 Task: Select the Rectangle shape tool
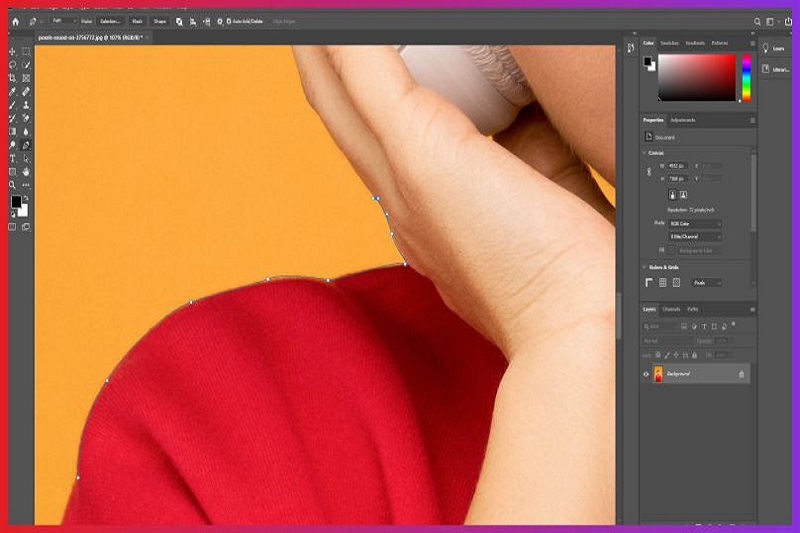[12, 172]
